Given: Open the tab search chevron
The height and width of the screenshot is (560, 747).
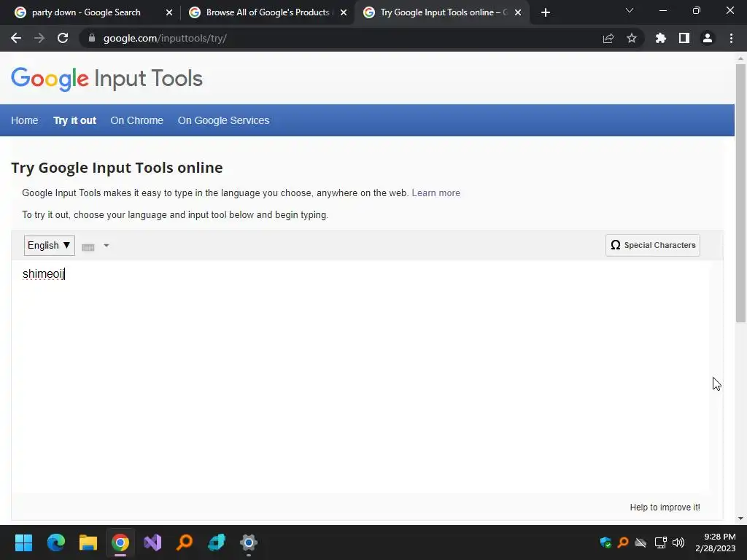Looking at the screenshot, I should coord(630,10).
